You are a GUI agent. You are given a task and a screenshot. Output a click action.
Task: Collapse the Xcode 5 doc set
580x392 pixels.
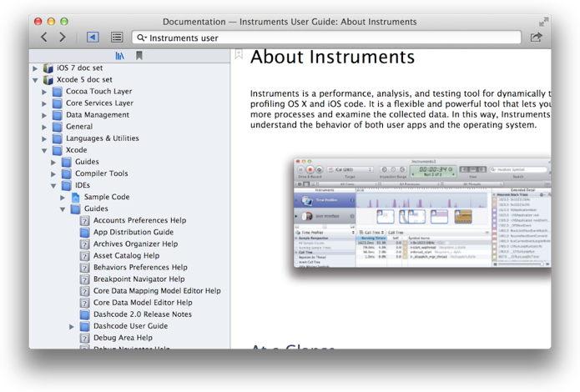[x=35, y=80]
